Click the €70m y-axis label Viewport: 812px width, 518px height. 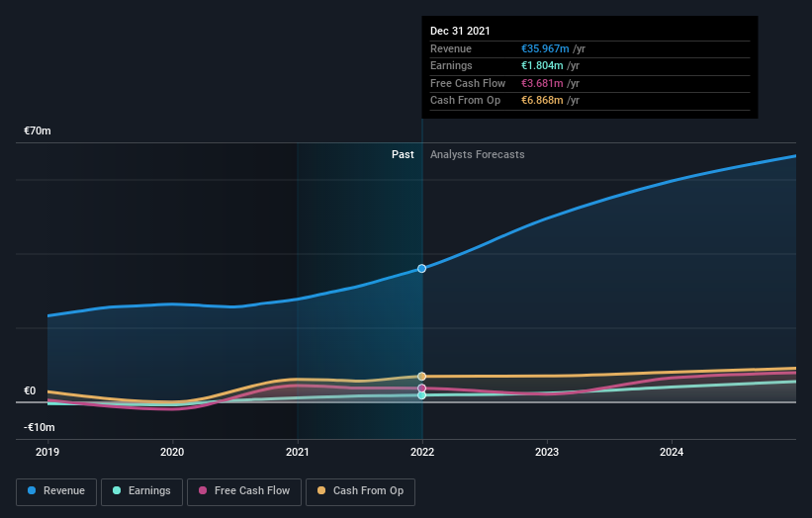pos(38,130)
